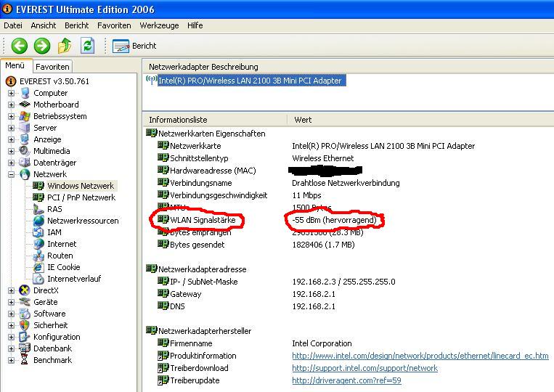Select the Konfiguration tree item

coord(57,337)
